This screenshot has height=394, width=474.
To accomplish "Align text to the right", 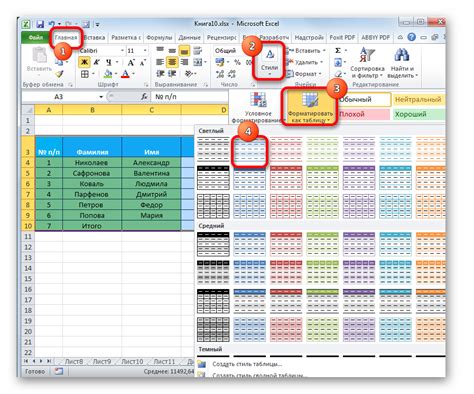I will (184, 62).
